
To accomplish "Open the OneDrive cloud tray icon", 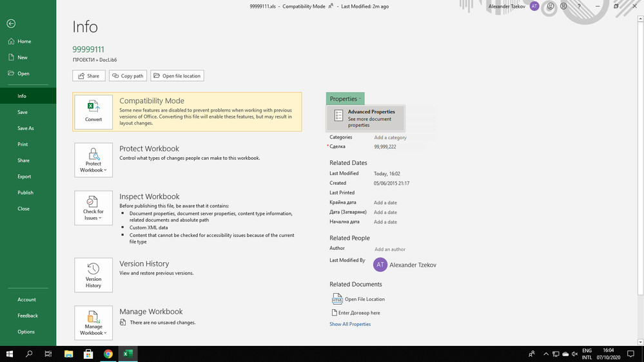I will point(565,354).
